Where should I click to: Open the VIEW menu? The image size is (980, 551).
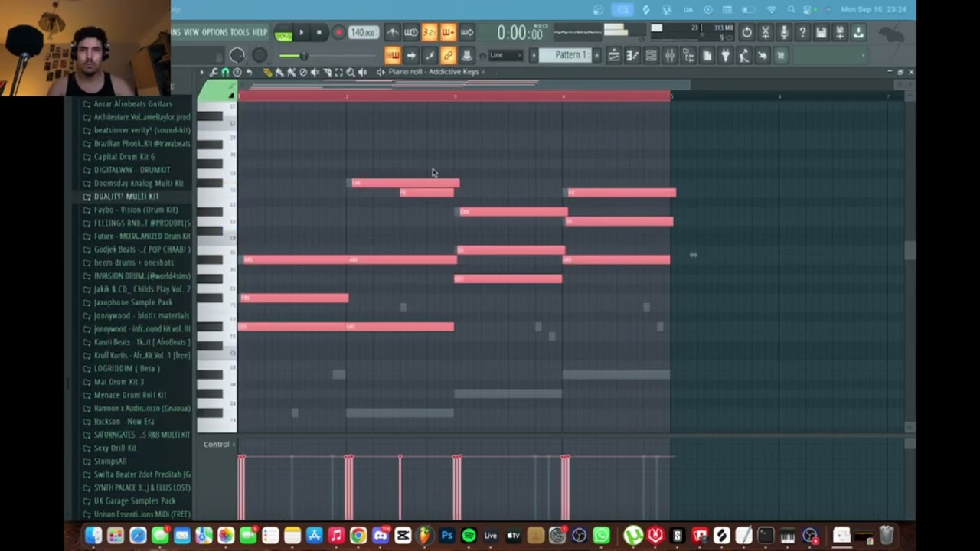[191, 32]
